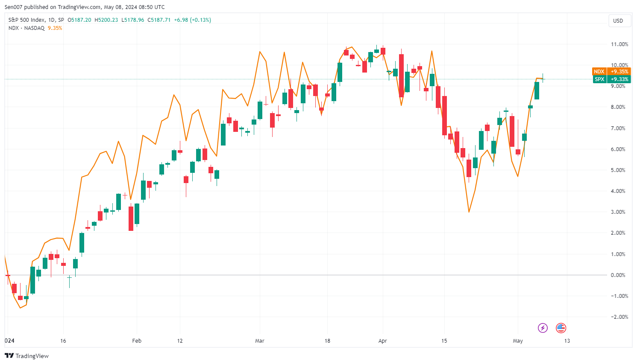The image size is (637, 364).
Task: Select the NDX · NASDAQ comparison legend
Action: (26, 28)
